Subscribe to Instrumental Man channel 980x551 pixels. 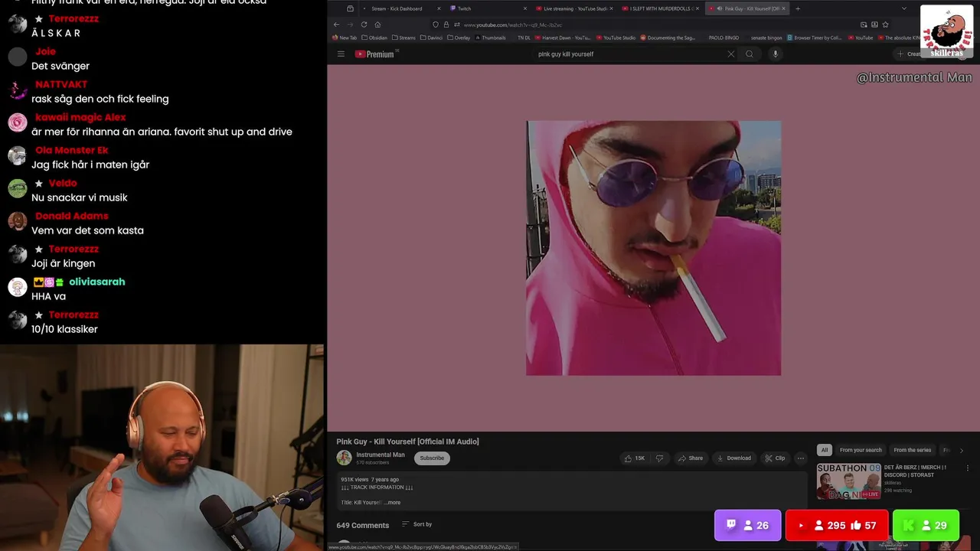[432, 458]
